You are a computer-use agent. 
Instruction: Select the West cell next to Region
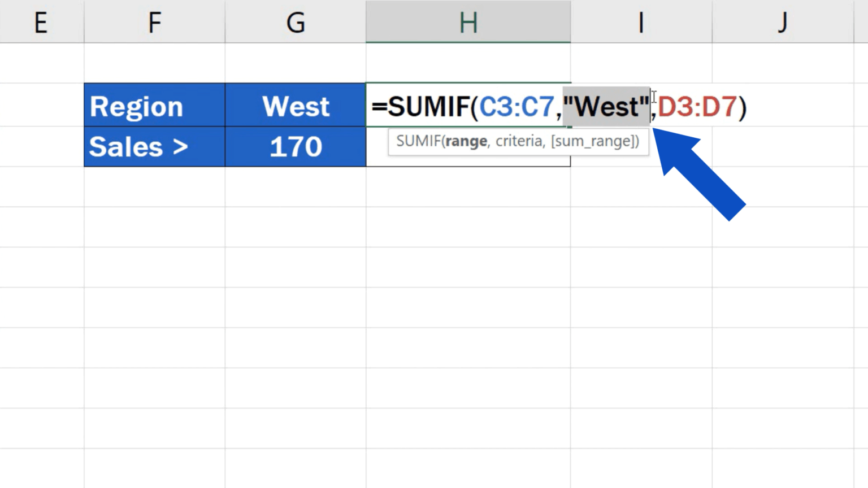[x=295, y=105]
